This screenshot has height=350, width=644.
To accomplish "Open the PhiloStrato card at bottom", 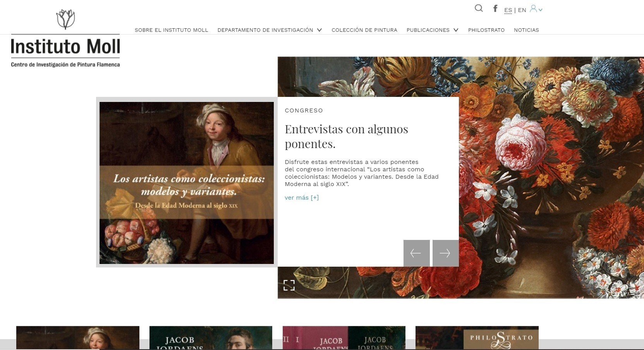I will (x=477, y=338).
